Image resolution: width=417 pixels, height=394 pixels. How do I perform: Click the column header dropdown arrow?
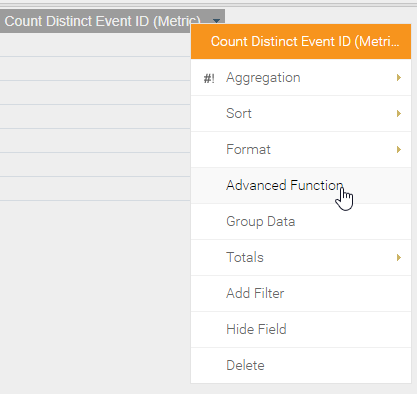pyautogui.click(x=217, y=21)
